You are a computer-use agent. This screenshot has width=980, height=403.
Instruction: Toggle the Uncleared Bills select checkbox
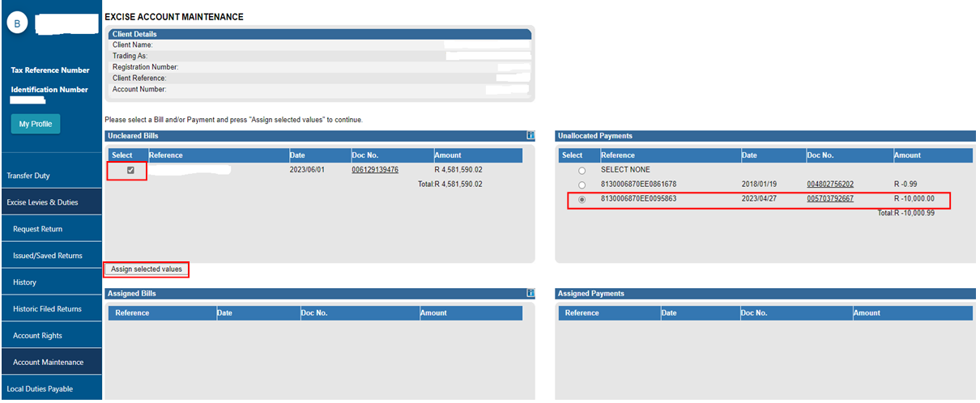pyautogui.click(x=130, y=170)
